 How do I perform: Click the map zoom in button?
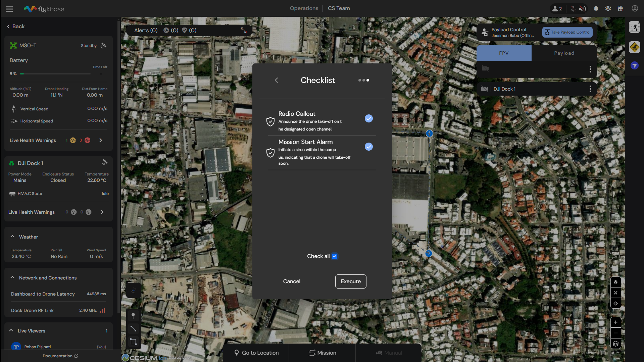[x=615, y=322]
